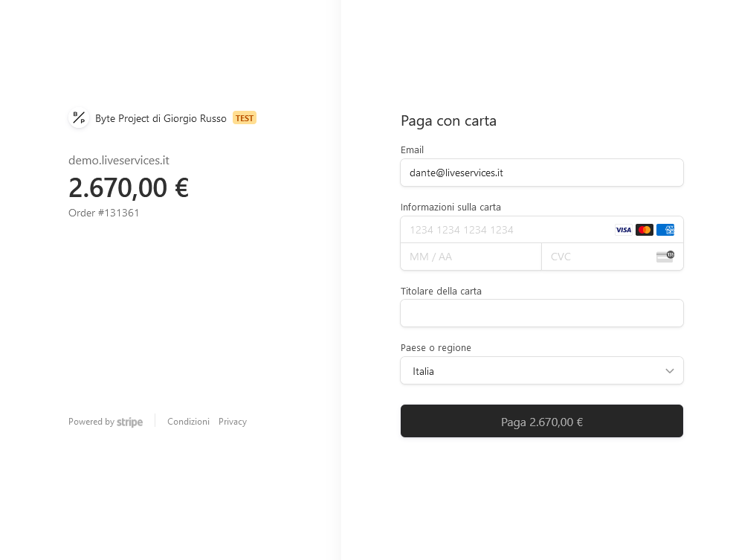Image resolution: width=733 pixels, height=560 pixels.
Task: Expand the Paese o regione chevron arrow
Action: 669,371
